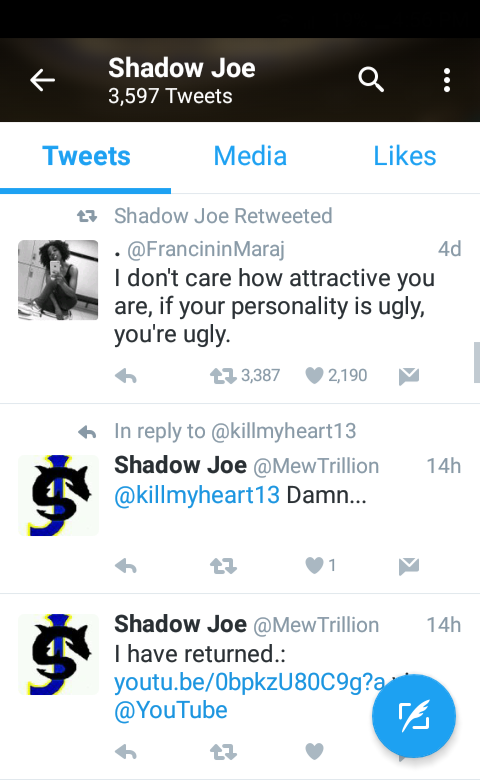Switch to the Likes tab
The height and width of the screenshot is (782, 480).
click(x=405, y=156)
